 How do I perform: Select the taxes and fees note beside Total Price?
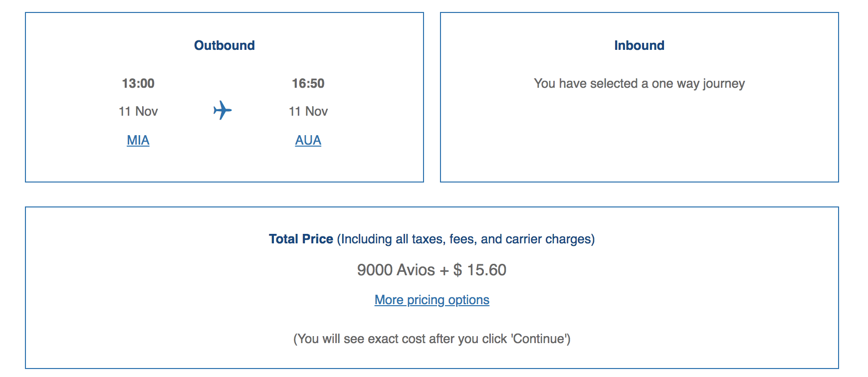[x=466, y=239]
